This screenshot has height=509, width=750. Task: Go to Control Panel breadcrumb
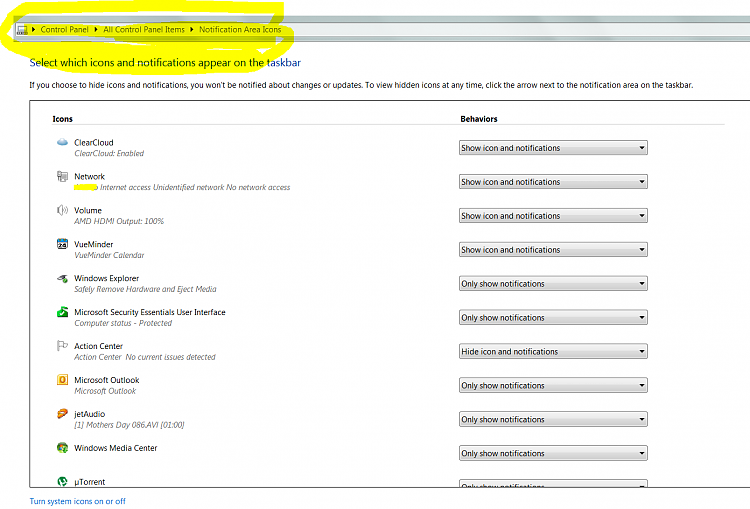tap(65, 30)
